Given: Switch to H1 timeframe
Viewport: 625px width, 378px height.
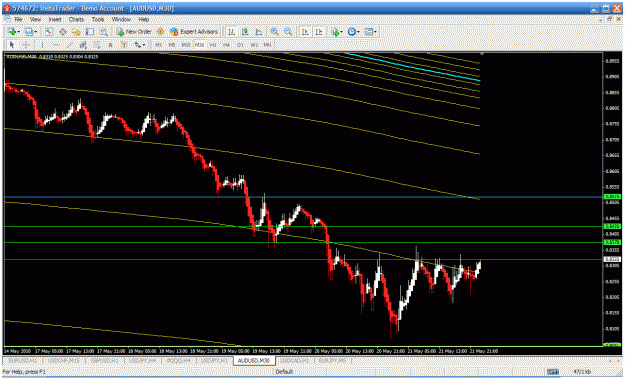Looking at the screenshot, I should pos(213,45).
